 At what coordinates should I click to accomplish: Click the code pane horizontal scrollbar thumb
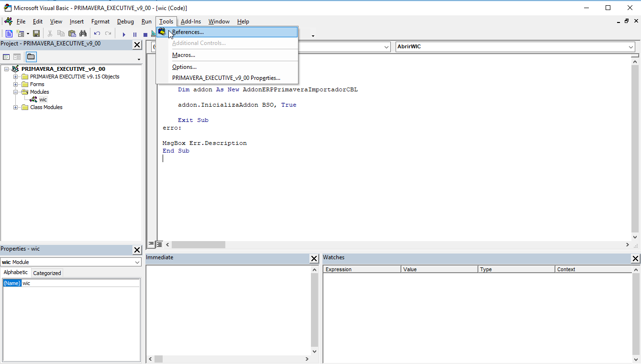[x=198, y=244]
